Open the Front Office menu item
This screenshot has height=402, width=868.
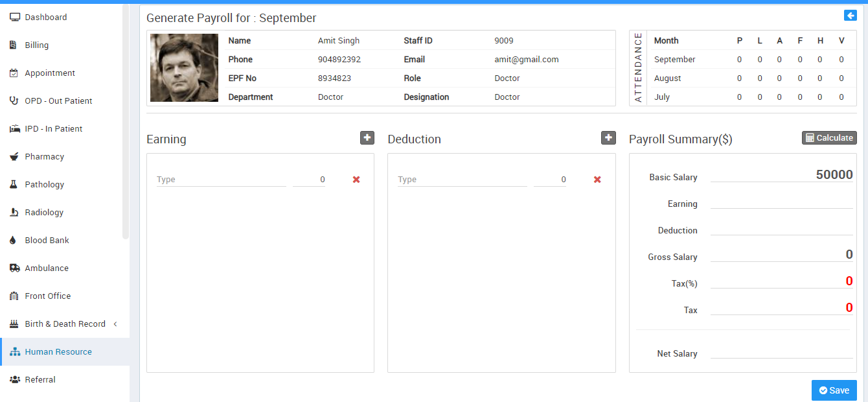coord(48,296)
